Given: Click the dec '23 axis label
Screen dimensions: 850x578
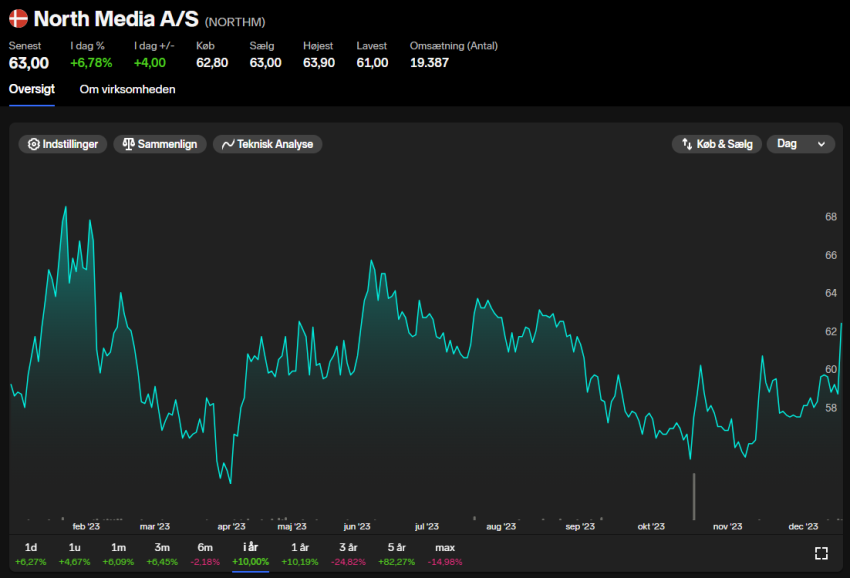Looking at the screenshot, I should tap(803, 526).
